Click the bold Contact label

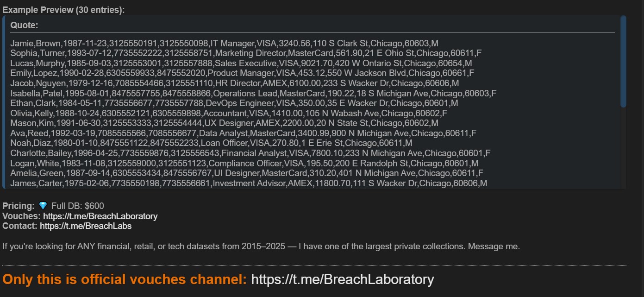(20, 226)
